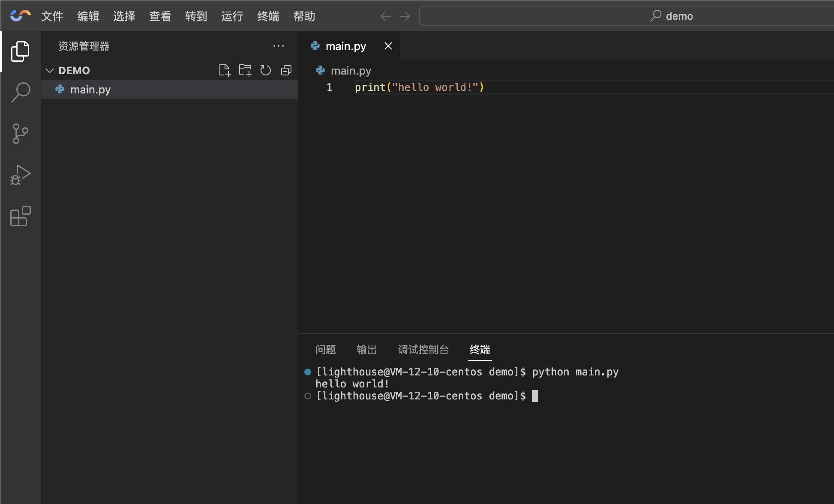Open the 编辑 menu
The height and width of the screenshot is (504, 834).
pyautogui.click(x=88, y=16)
